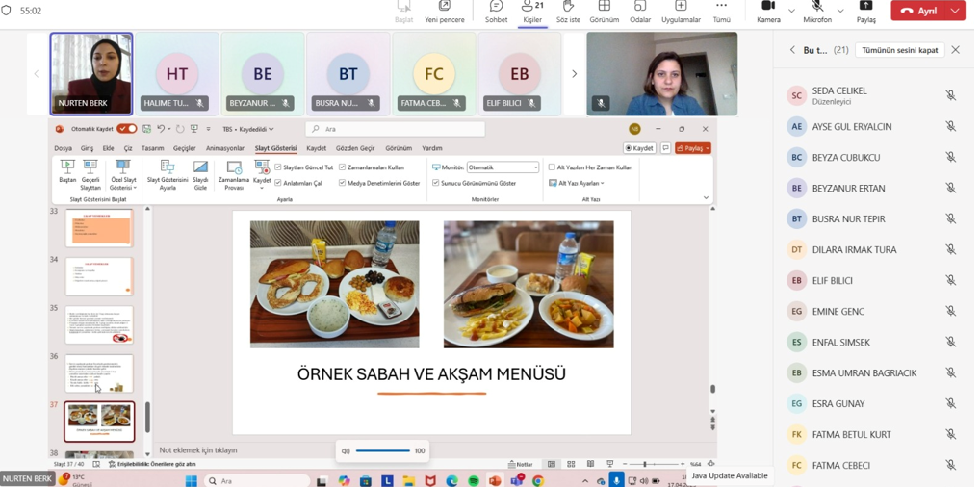The height and width of the screenshot is (487, 980).
Task: Open the Odalar breakout rooms
Action: point(639,8)
